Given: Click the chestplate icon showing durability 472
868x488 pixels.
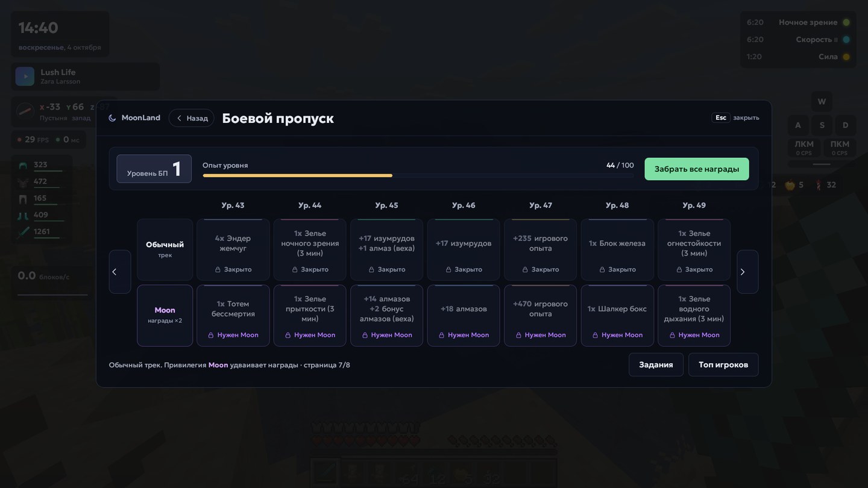Looking at the screenshot, I should [24, 182].
